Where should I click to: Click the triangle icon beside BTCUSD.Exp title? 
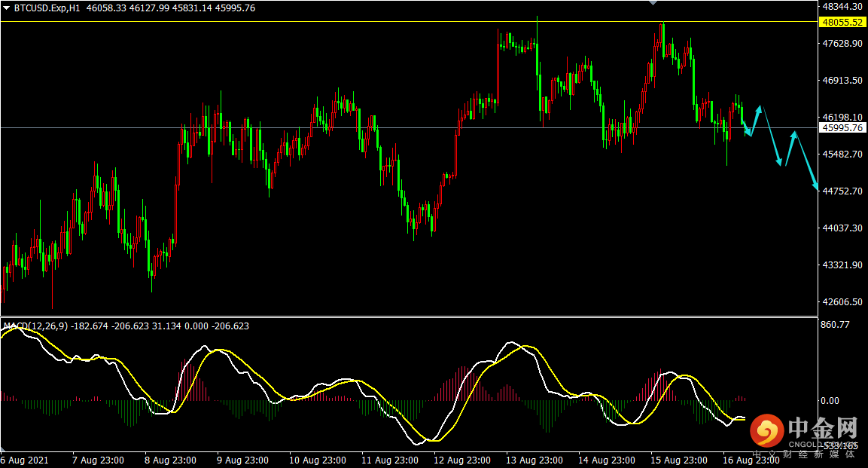click(x=7, y=8)
